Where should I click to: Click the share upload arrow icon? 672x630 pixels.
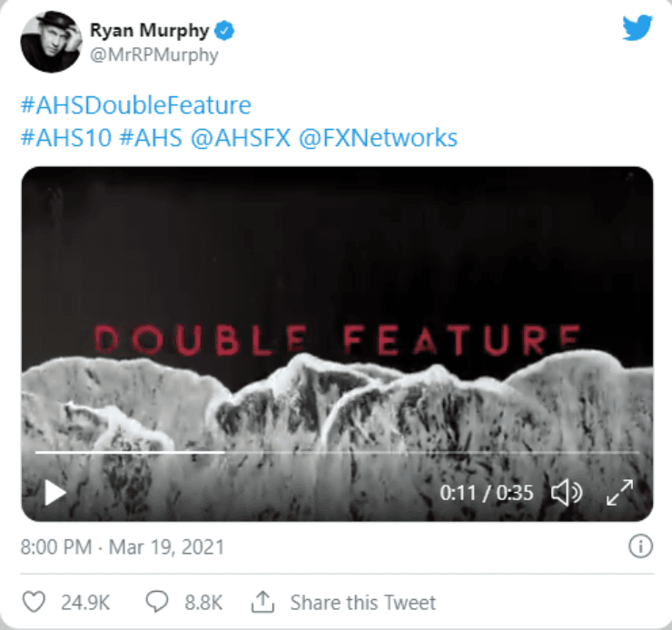tap(262, 601)
